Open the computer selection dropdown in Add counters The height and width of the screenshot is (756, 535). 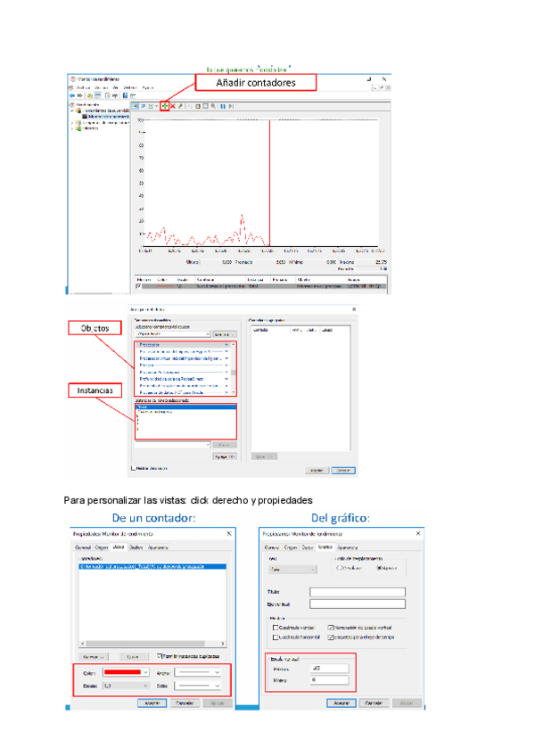point(173,333)
